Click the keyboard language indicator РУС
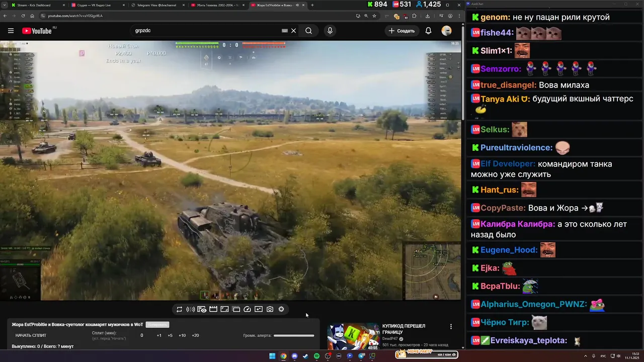The height and width of the screenshot is (362, 644). (603, 356)
